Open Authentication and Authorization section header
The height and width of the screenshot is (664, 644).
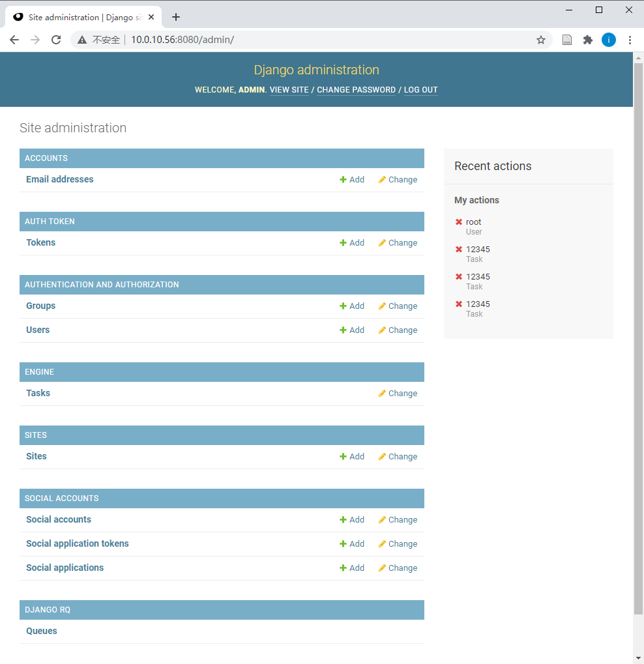(102, 285)
